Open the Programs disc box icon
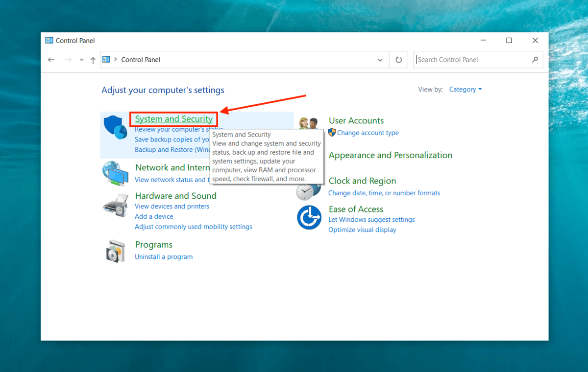Screen dimensions: 588x372 click(x=116, y=251)
